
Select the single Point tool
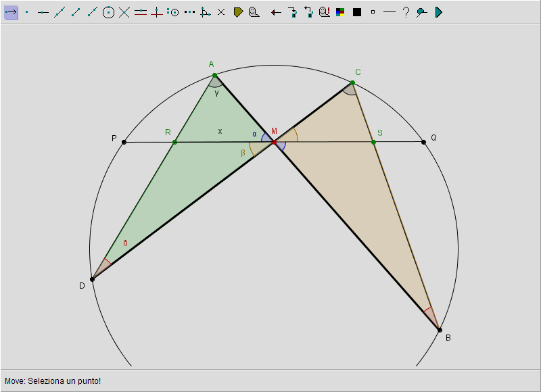pos(27,12)
